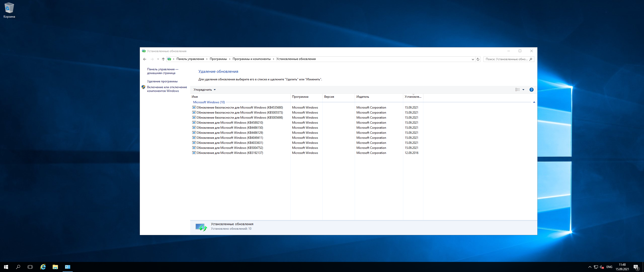
Task: Open 'Включение или отключение компонентов Windows' link
Action: (167, 89)
